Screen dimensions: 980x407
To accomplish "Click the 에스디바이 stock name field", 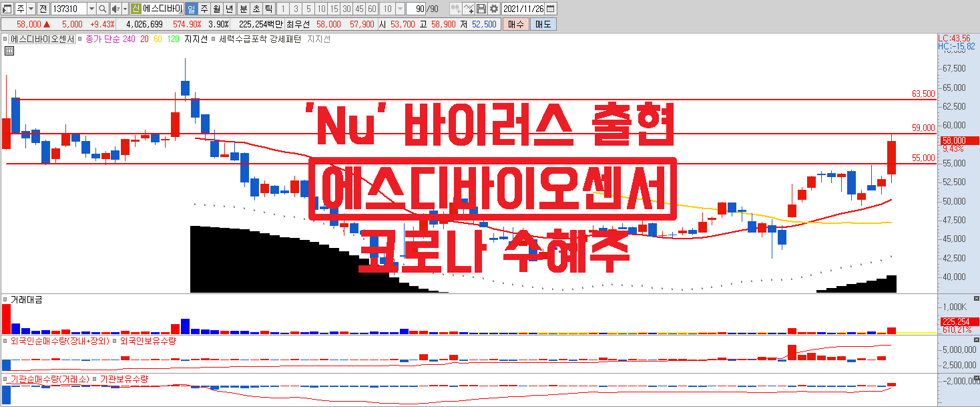I will coord(162,9).
